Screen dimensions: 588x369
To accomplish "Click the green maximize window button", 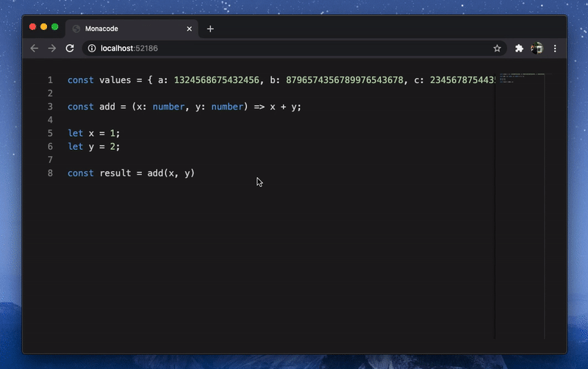I will pos(55,26).
